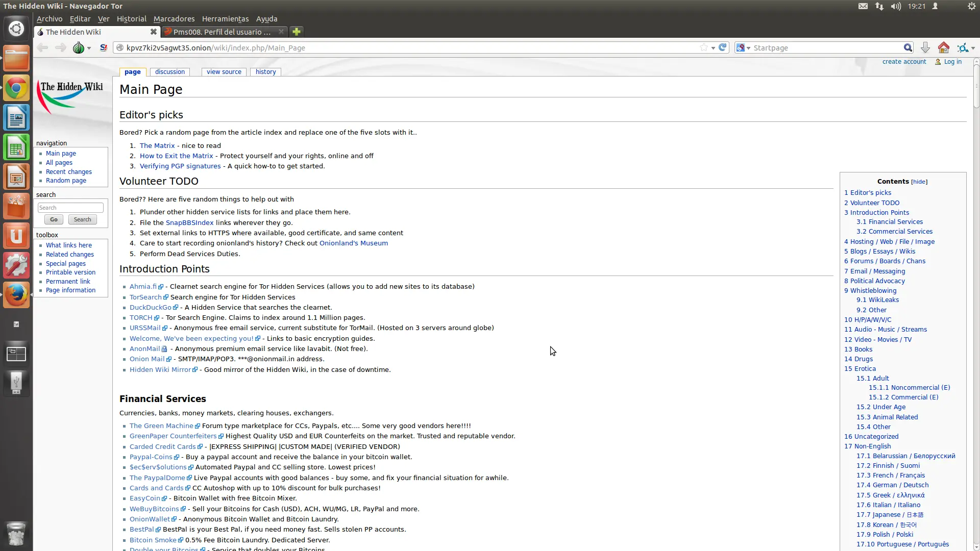This screenshot has height=551, width=980.
Task: Open the view source tab
Action: coord(224,72)
